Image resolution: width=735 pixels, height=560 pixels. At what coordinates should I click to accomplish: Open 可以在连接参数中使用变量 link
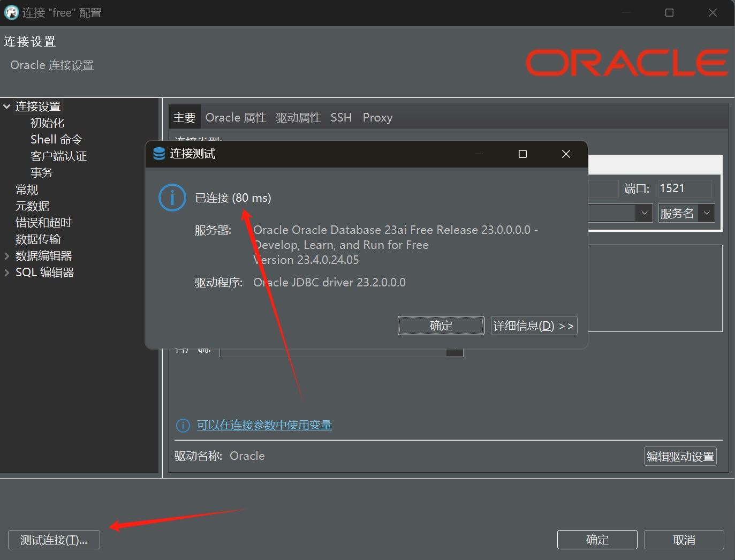(x=264, y=425)
